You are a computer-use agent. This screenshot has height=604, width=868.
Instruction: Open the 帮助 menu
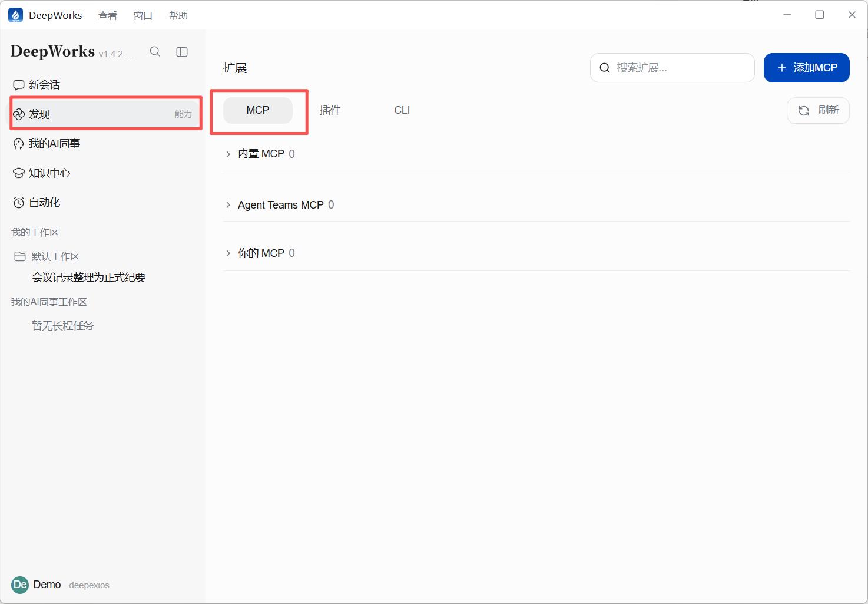[x=178, y=16]
